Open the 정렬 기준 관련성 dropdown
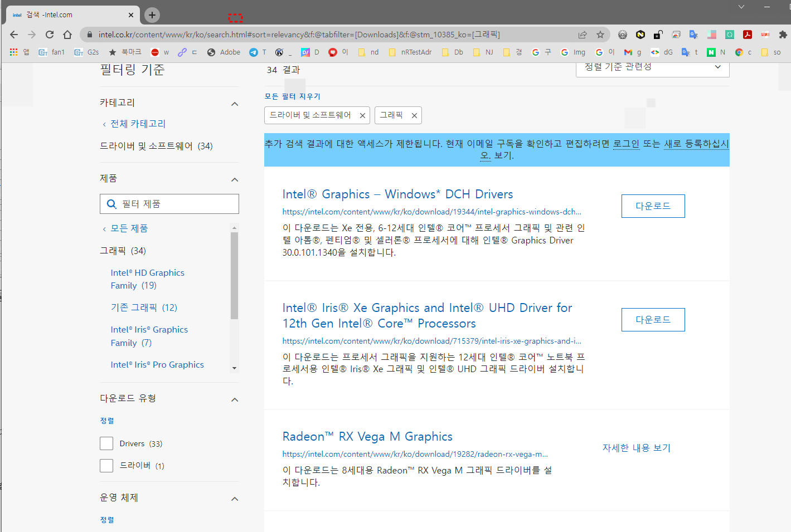791x532 pixels. click(652, 68)
